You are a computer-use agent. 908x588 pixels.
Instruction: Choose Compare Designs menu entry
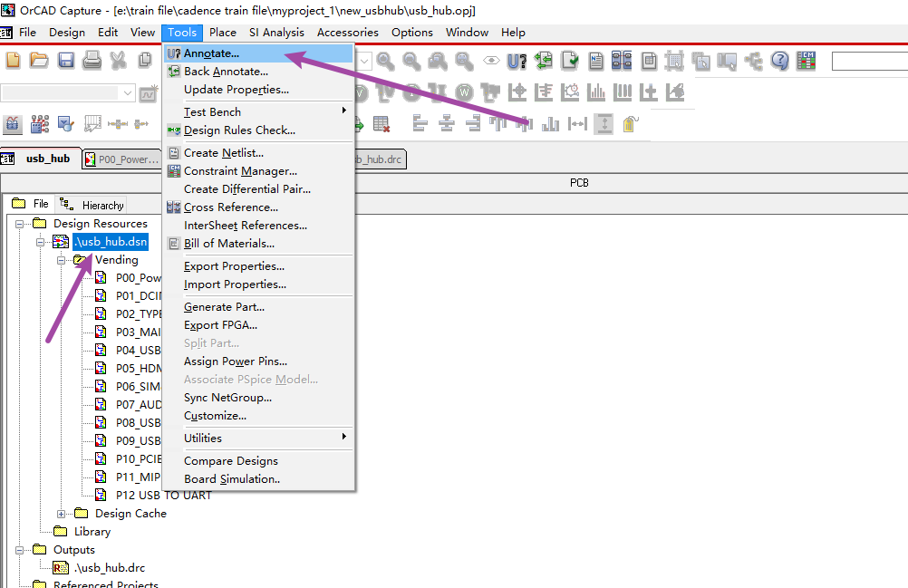click(259, 460)
